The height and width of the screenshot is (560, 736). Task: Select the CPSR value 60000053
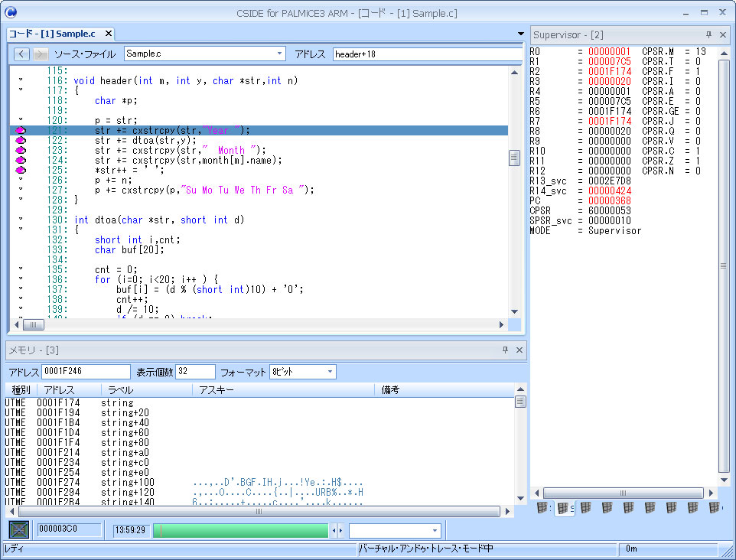pos(609,210)
